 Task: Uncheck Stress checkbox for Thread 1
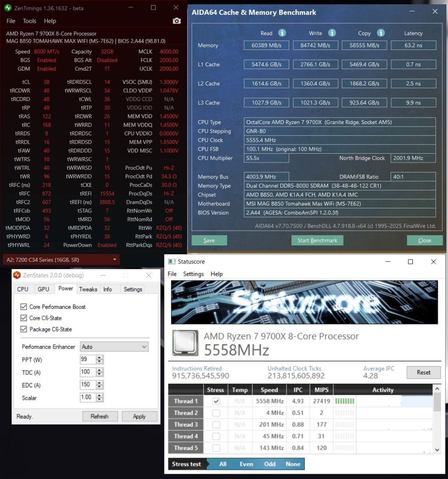tap(216, 401)
